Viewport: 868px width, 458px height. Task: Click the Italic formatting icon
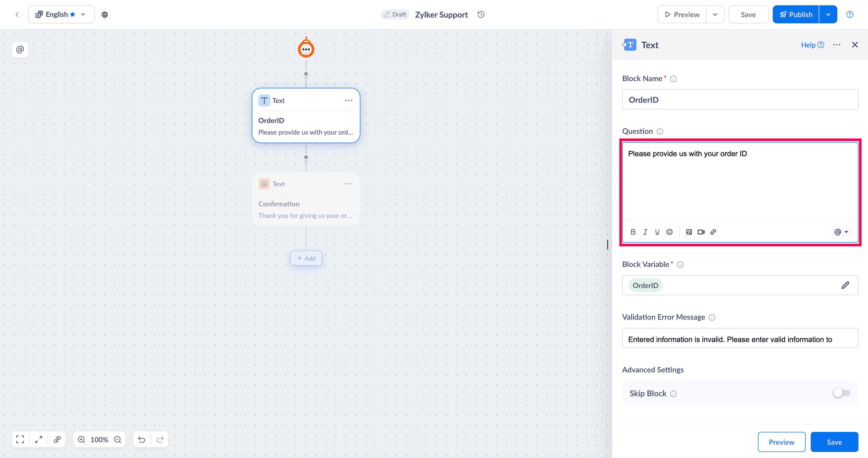(645, 232)
